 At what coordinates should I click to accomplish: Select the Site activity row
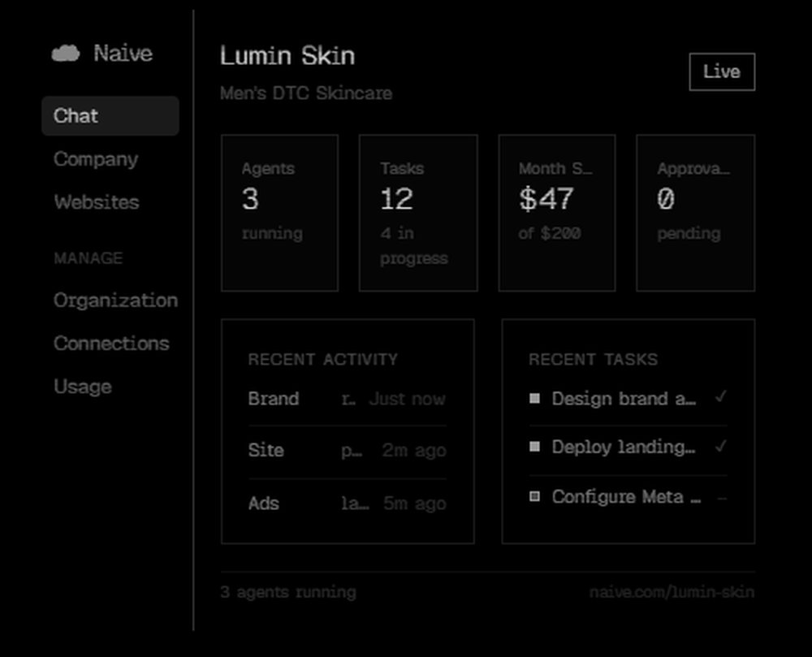click(x=348, y=451)
